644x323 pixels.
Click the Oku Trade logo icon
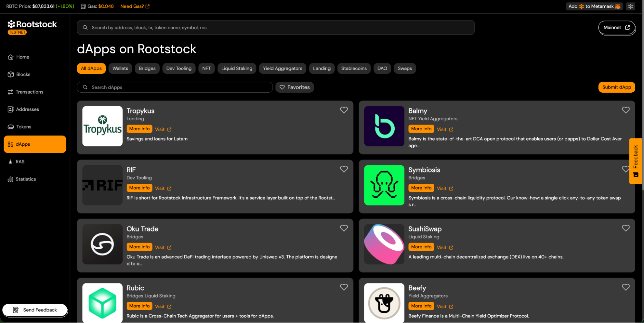pos(102,244)
